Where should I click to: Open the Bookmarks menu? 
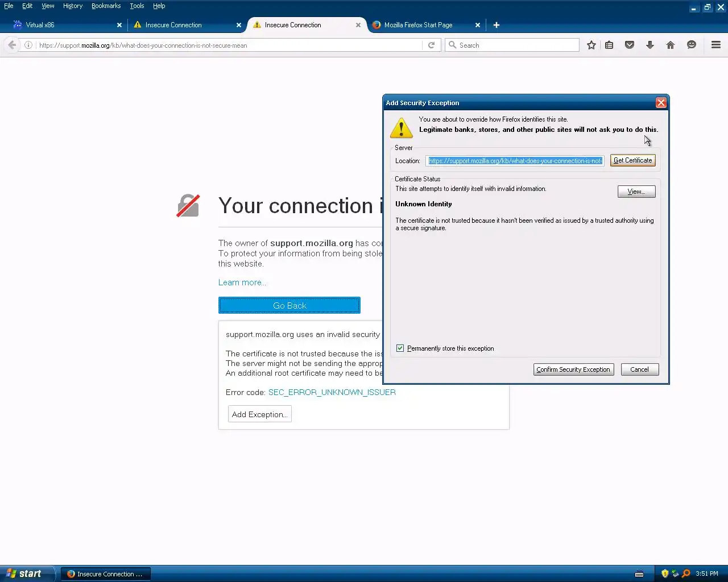(x=106, y=6)
